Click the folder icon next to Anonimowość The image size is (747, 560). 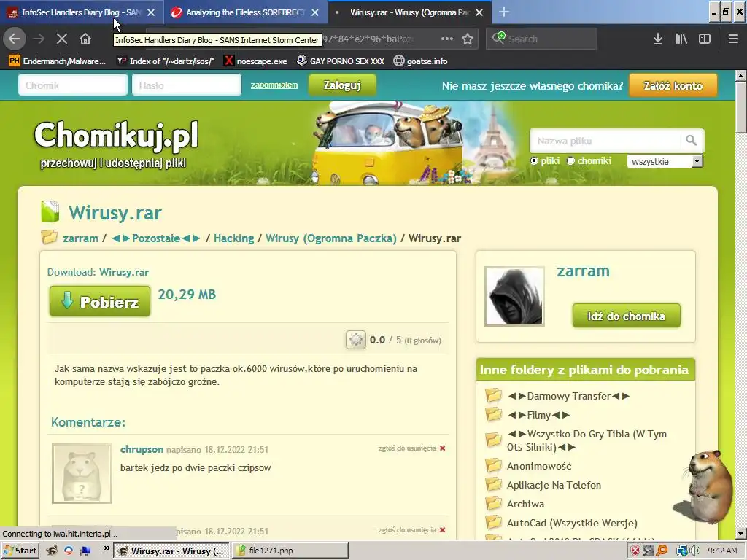pos(494,465)
